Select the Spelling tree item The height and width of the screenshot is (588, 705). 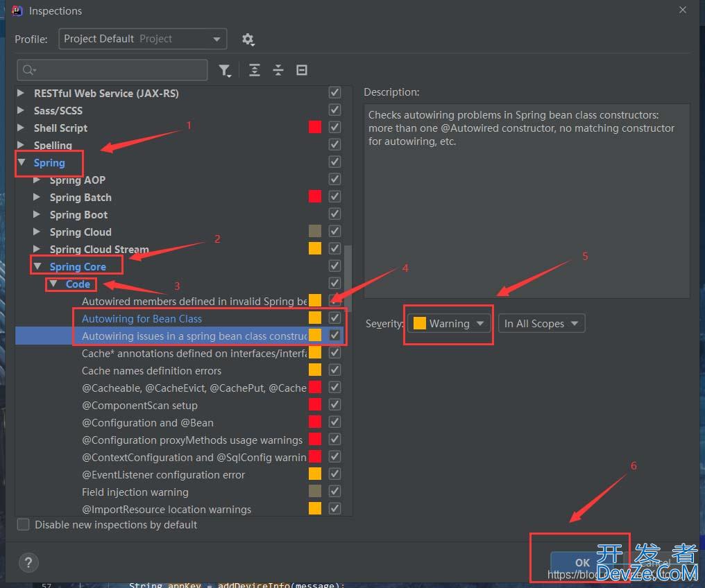click(53, 146)
